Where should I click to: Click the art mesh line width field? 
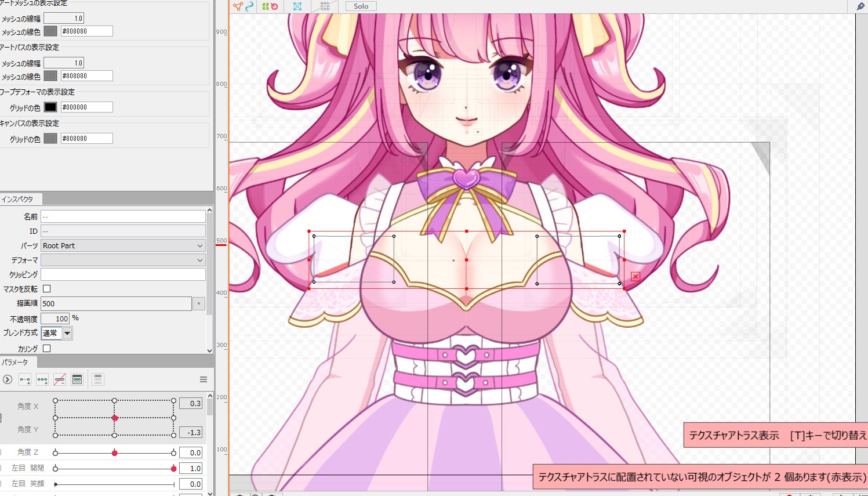click(x=64, y=18)
